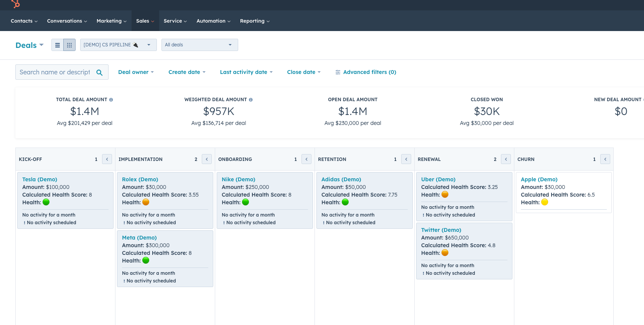The height and width of the screenshot is (325, 644).
Task: Click Avg $201,429 per deal text
Action: [x=85, y=123]
